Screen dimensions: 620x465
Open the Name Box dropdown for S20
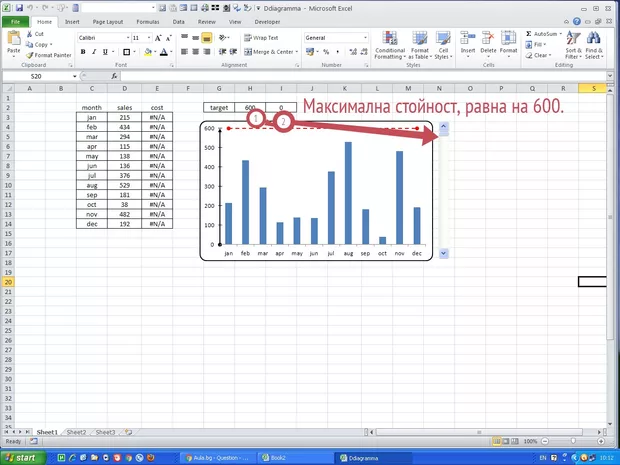pyautogui.click(x=75, y=76)
